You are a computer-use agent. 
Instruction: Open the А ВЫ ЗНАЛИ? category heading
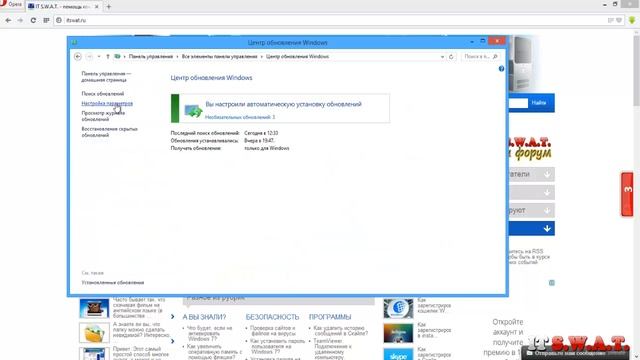[x=204, y=317]
